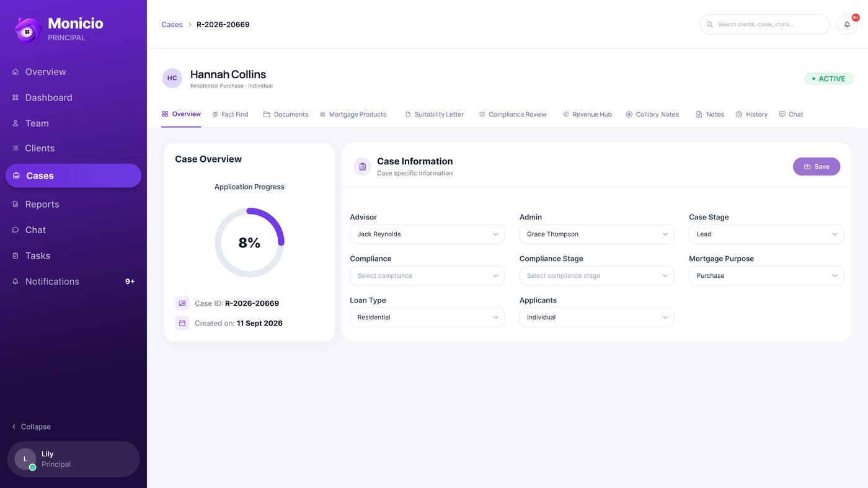Open the Suitability Letter tab
Screen dimensions: 868x488
(435, 114)
